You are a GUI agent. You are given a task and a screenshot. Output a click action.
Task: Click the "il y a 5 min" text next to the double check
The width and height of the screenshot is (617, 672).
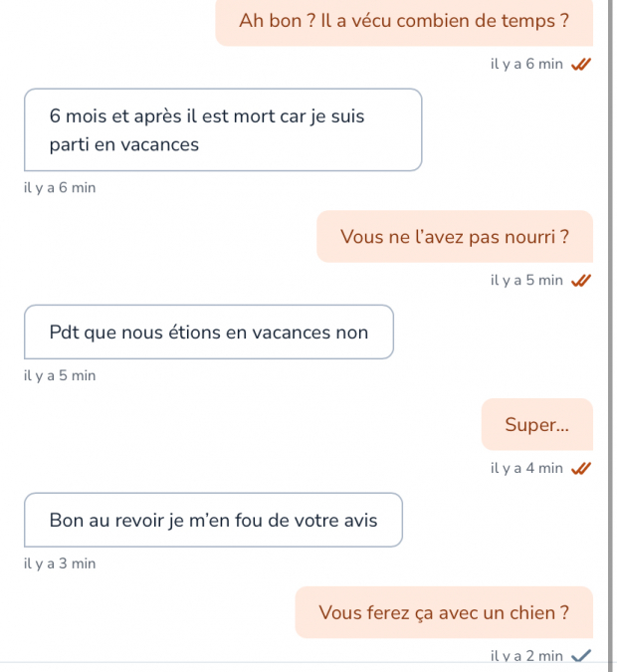(x=526, y=280)
